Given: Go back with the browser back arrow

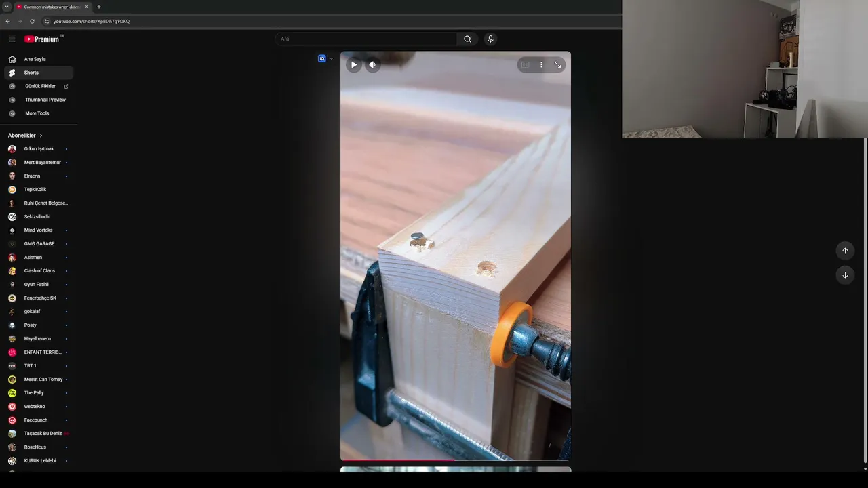Looking at the screenshot, I should 7,21.
